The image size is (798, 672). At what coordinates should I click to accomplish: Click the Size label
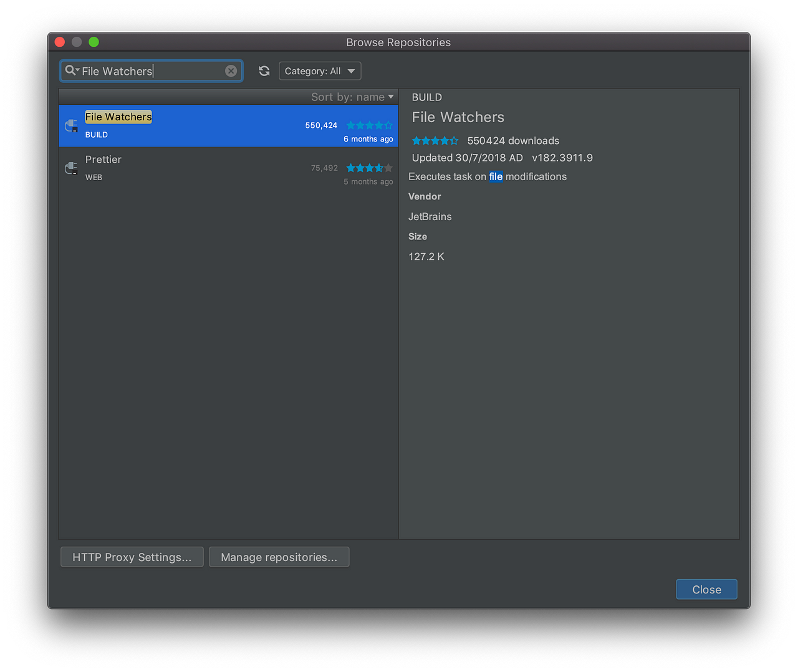coord(418,236)
